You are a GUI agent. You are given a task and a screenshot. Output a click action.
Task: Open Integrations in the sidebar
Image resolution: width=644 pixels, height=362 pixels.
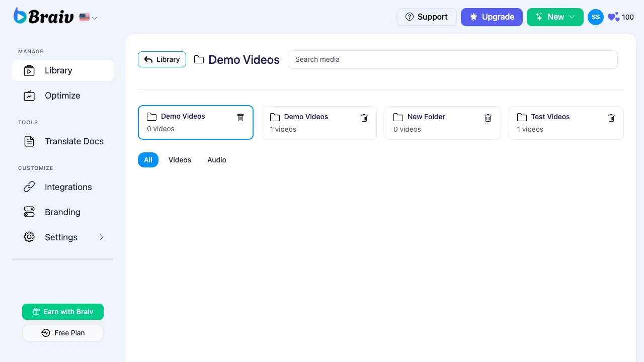coord(63,187)
